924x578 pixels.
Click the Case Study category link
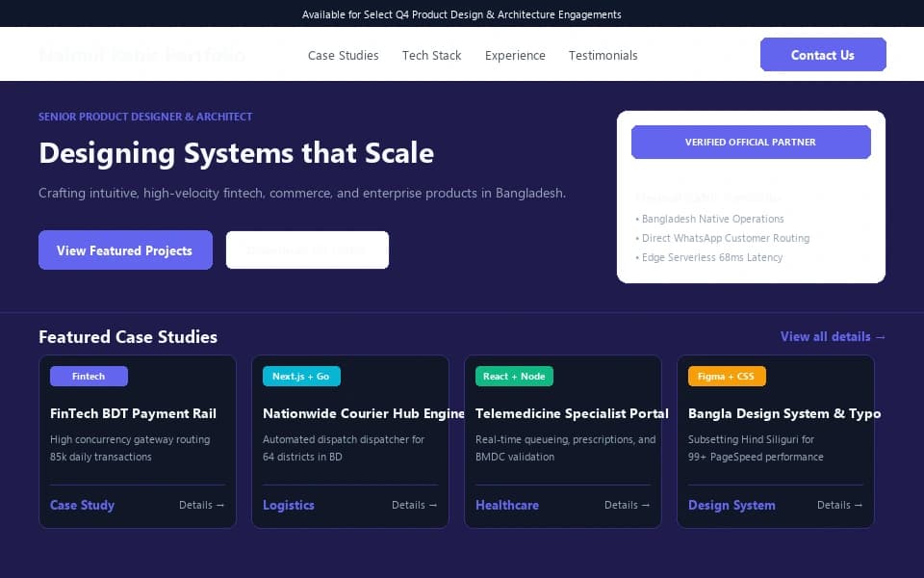pos(83,506)
